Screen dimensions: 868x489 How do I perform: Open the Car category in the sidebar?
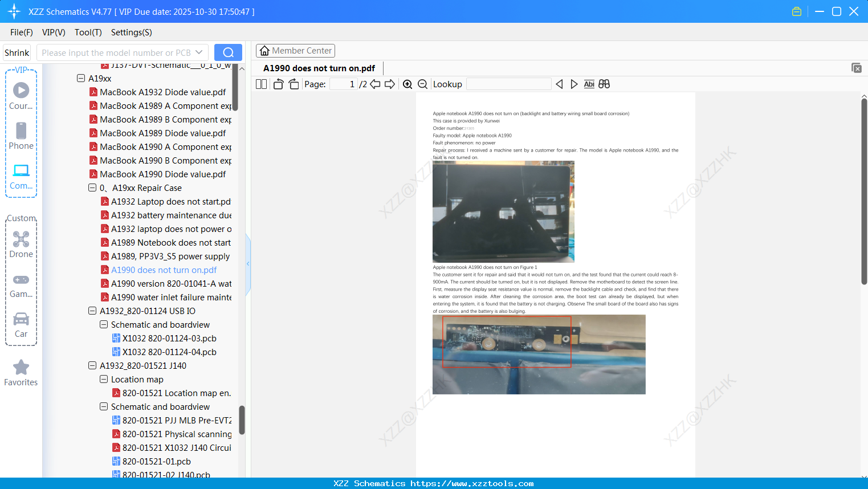click(21, 325)
